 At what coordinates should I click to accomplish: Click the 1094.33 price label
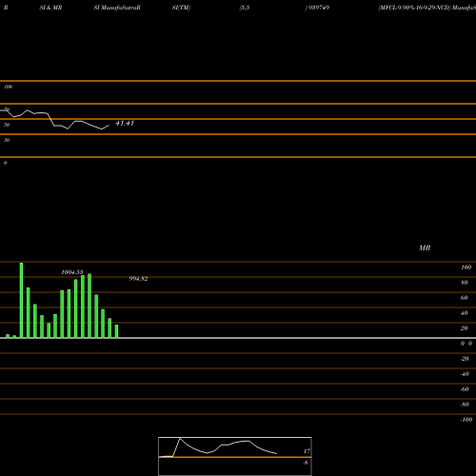pyautogui.click(x=72, y=272)
